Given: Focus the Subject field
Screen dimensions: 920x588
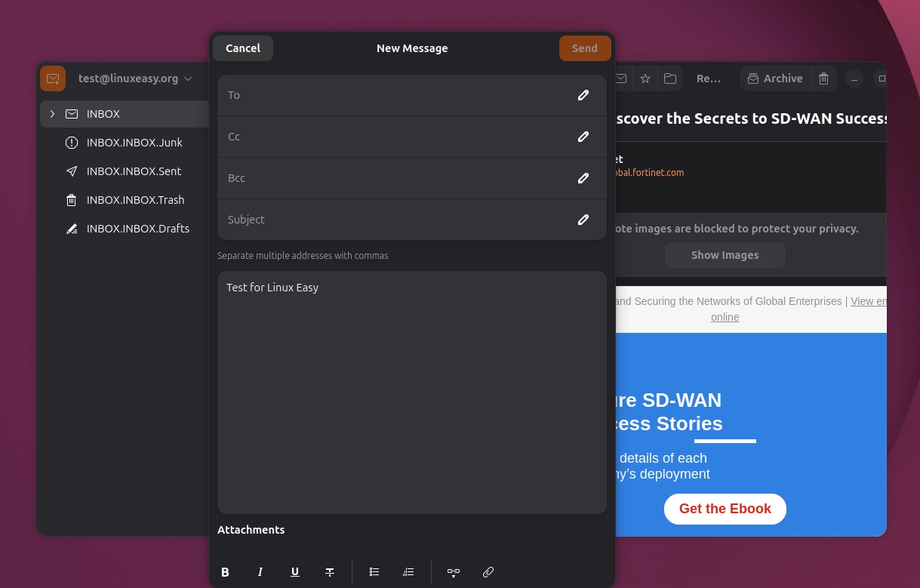Looking at the screenshot, I should point(412,220).
